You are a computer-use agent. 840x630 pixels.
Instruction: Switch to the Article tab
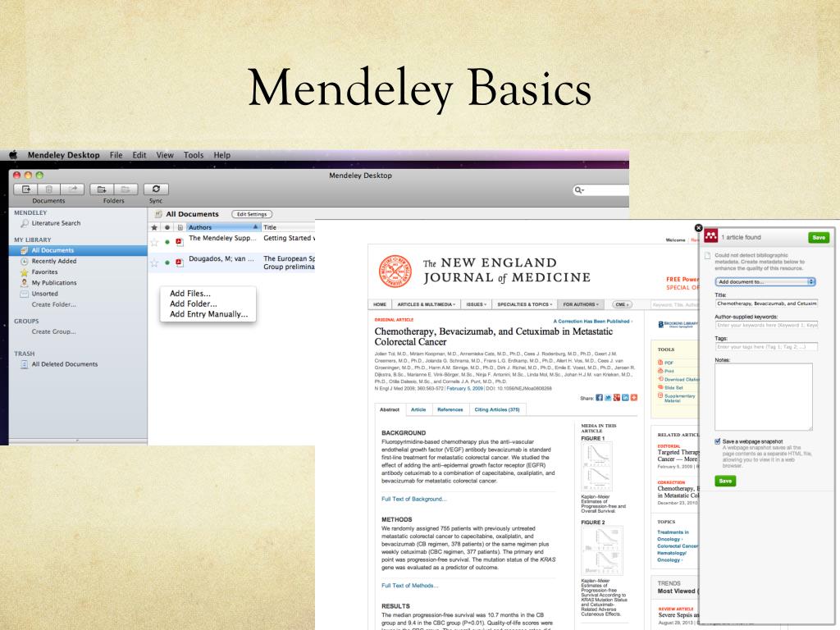point(418,409)
